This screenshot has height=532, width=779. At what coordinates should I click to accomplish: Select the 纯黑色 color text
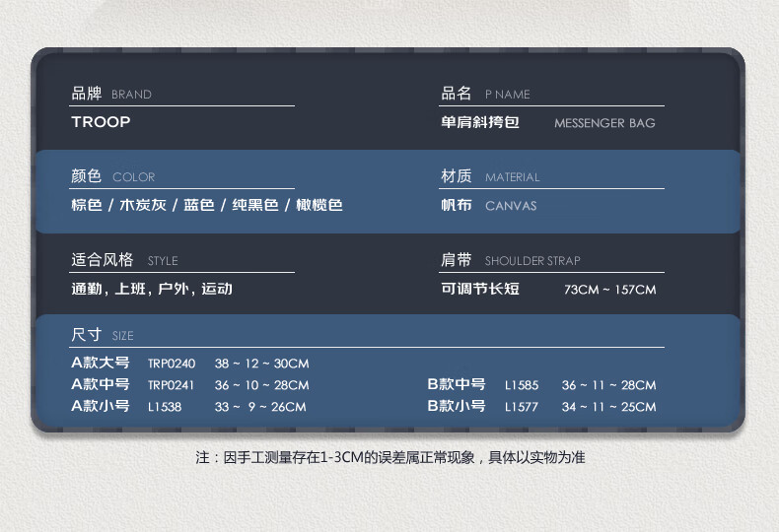coord(255,205)
